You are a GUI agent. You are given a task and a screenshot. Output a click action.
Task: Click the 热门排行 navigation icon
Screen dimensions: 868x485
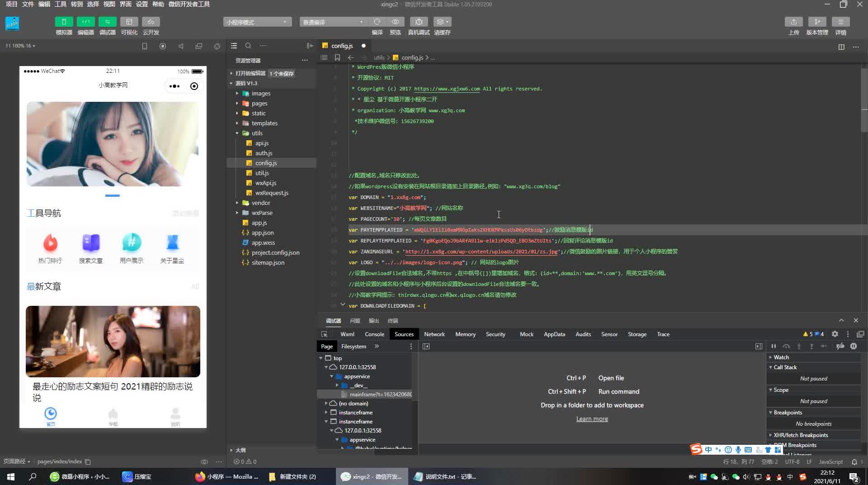(50, 243)
